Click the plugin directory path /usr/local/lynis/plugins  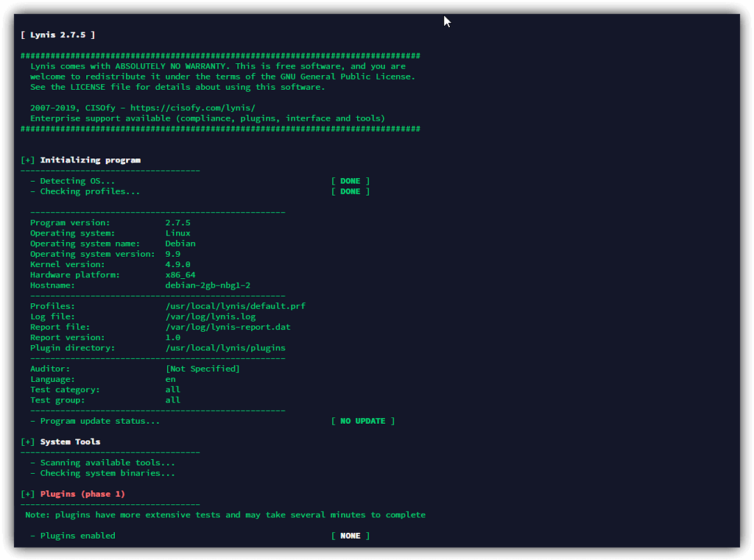pos(225,347)
